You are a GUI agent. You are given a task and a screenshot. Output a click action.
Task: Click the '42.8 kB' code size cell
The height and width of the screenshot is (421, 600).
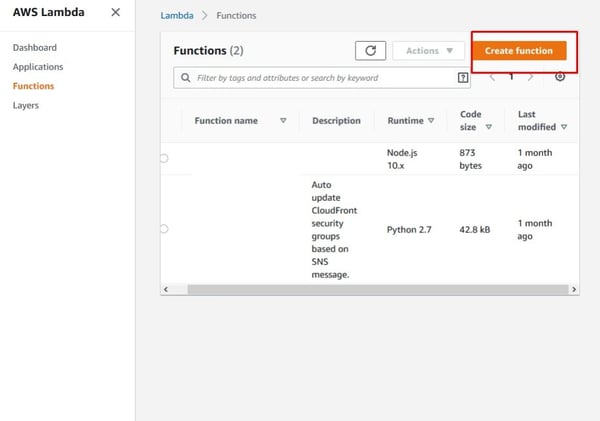(475, 230)
